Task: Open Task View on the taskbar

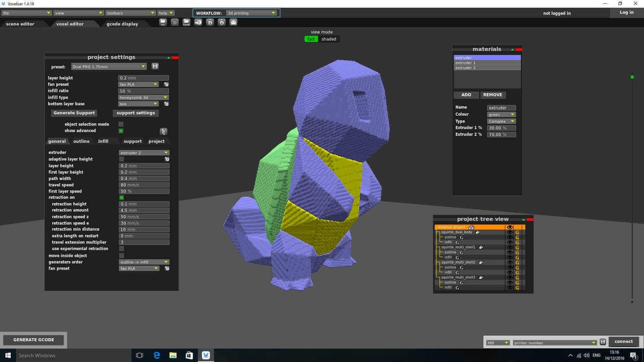Action: 140,356
